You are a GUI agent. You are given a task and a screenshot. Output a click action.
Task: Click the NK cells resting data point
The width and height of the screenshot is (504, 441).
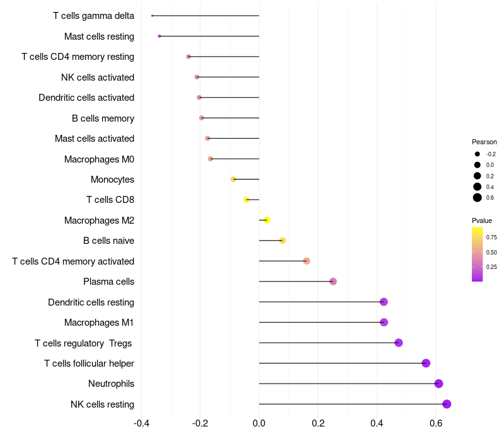pyautogui.click(x=447, y=404)
